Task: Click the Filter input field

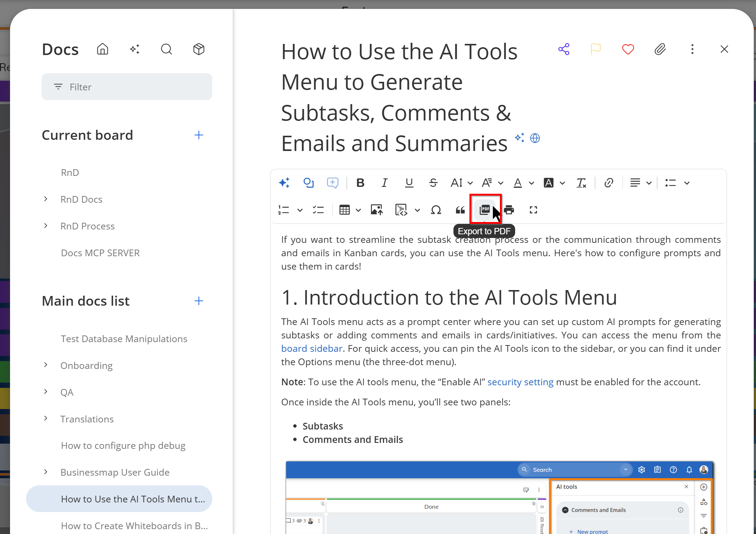Action: 127,87
